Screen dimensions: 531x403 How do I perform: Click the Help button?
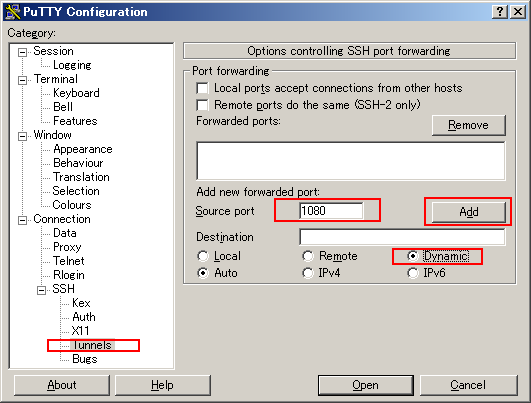tap(163, 385)
